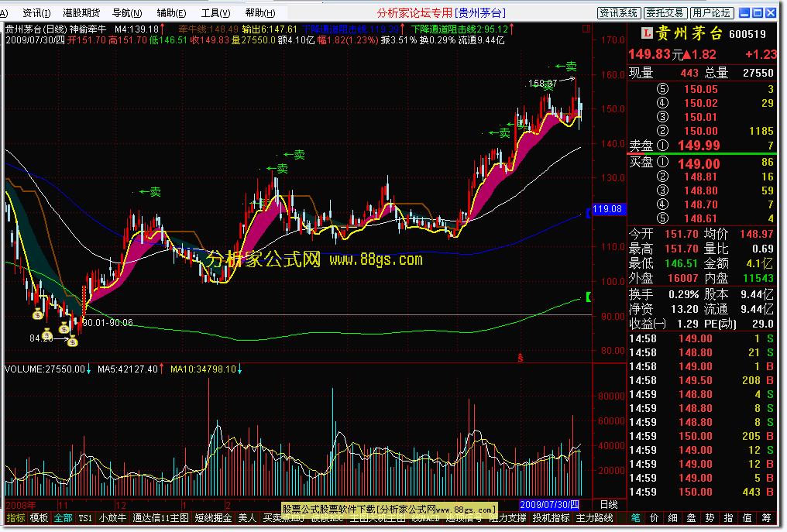Select the 指标 tab at bottom
Screen dimensions: 787x532
15,517
